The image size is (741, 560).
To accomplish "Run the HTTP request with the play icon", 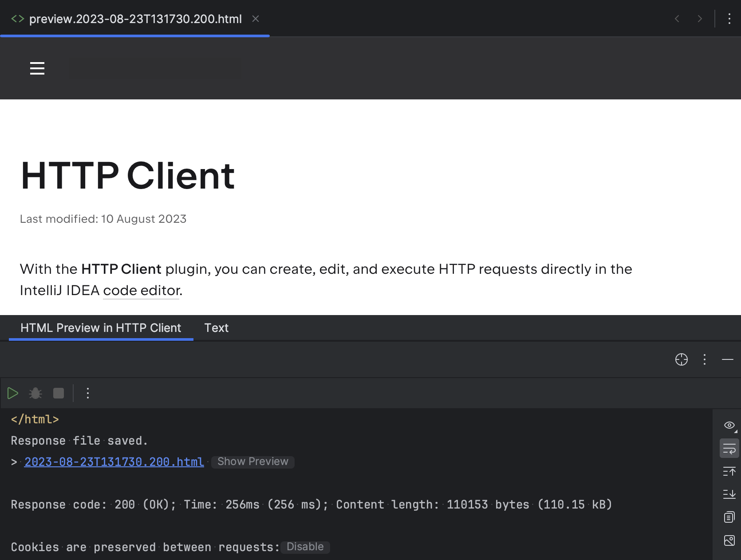I will [12, 393].
